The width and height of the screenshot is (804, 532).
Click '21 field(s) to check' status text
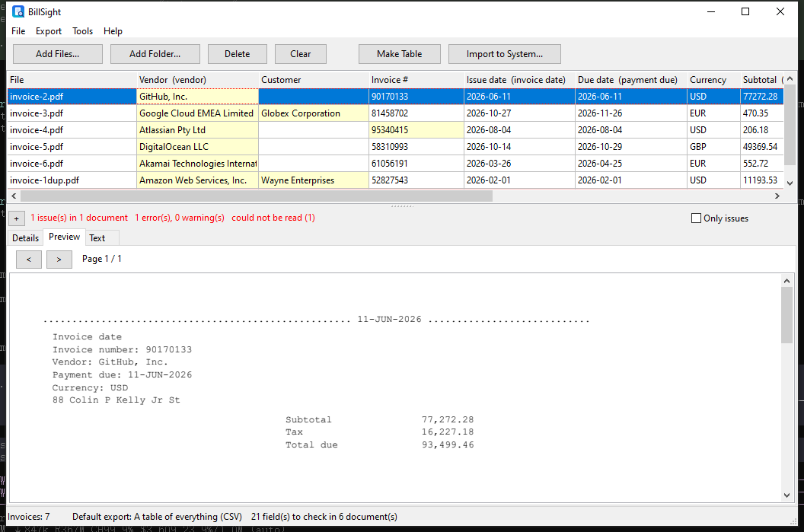click(x=324, y=517)
